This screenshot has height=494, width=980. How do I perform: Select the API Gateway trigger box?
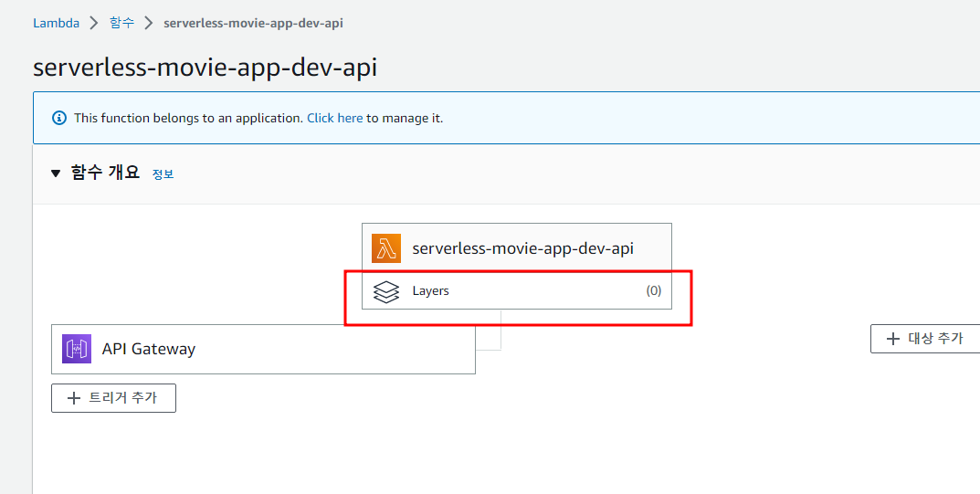click(263, 349)
